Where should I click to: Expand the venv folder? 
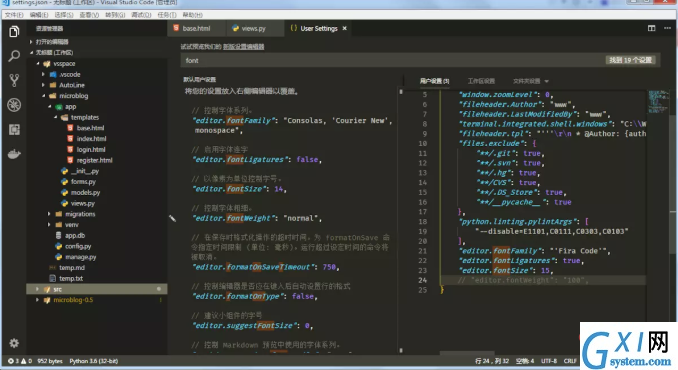(49, 225)
